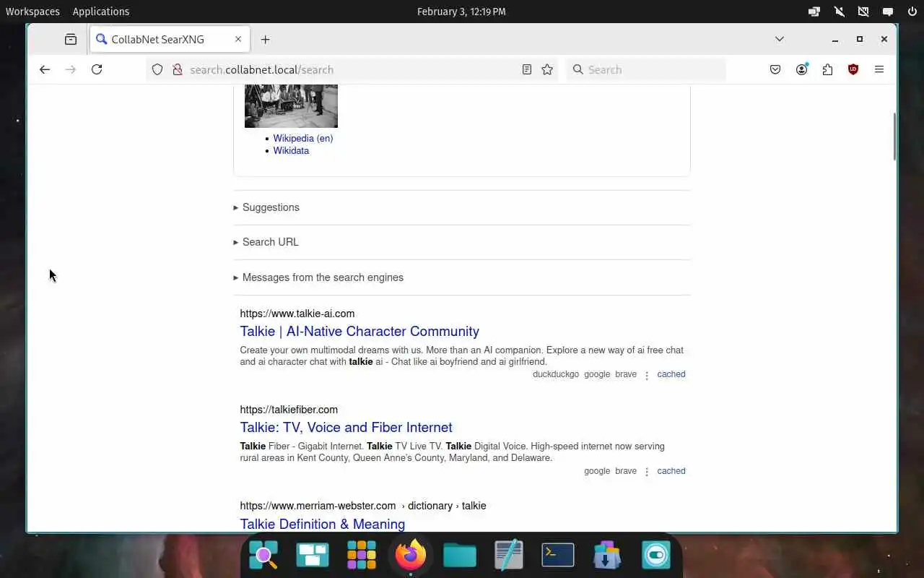Screen dimensions: 924x578
Task: Open Talkie AI-Native Character Community result
Action: (x=359, y=331)
